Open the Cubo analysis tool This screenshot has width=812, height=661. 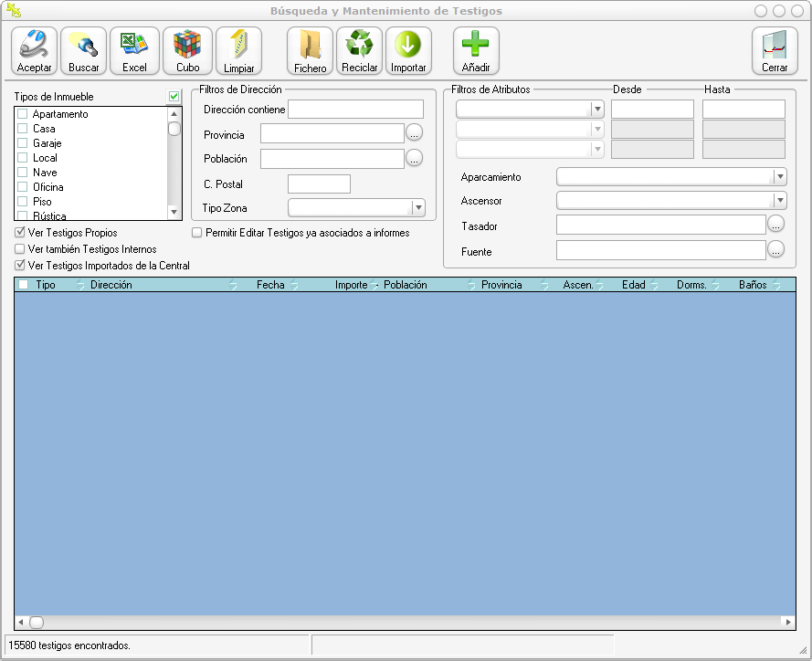[187, 50]
